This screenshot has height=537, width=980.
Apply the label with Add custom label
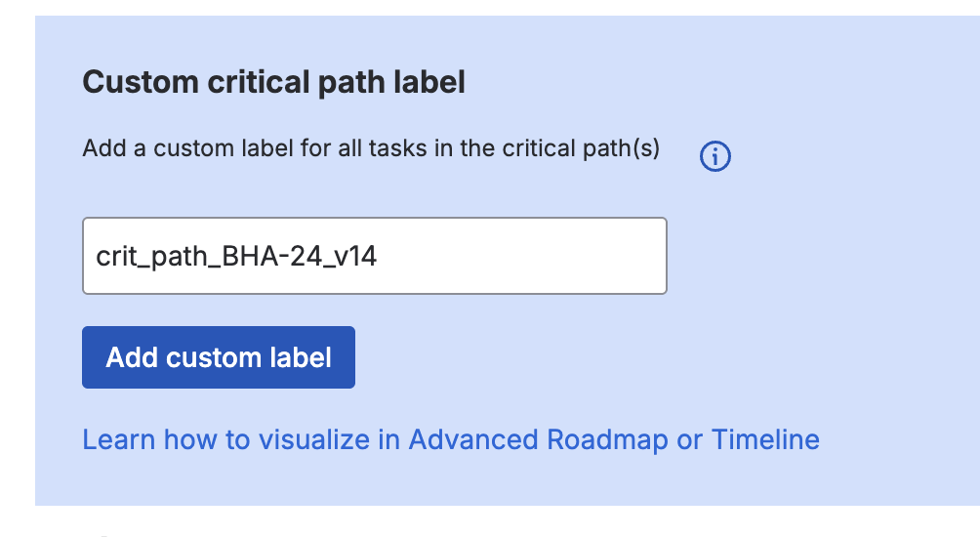pyautogui.click(x=219, y=357)
